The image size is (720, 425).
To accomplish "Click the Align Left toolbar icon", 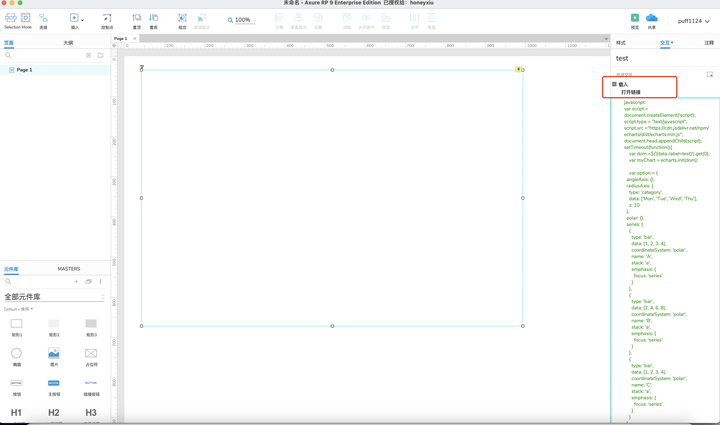I will (279, 18).
